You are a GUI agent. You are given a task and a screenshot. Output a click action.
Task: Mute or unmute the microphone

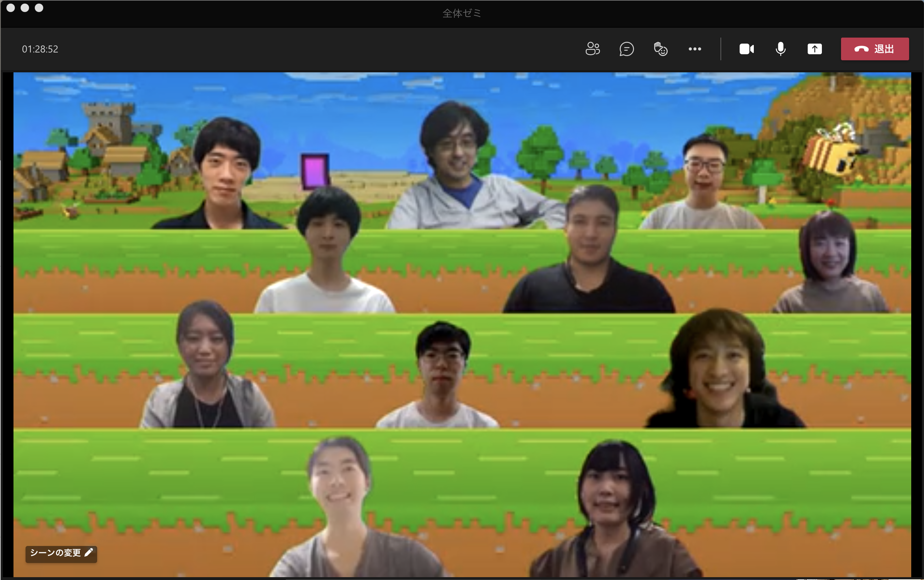tap(780, 49)
